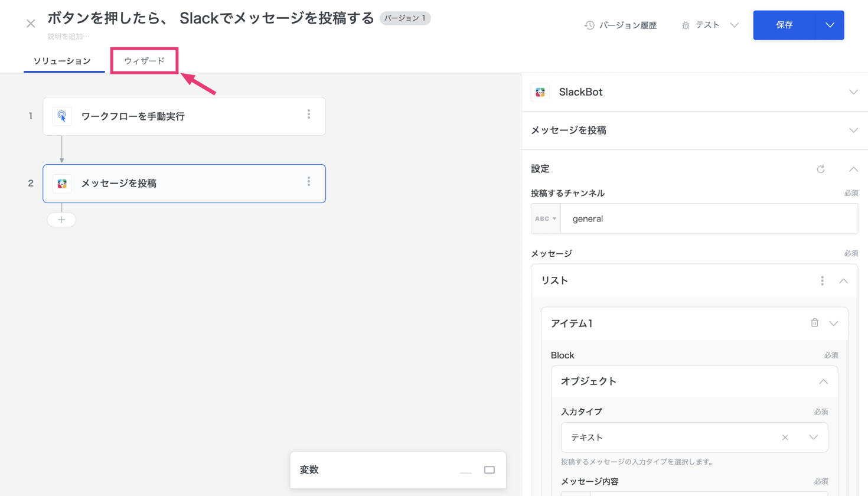Open the リスト three-dot options menu
The width and height of the screenshot is (868, 496).
[x=822, y=281]
